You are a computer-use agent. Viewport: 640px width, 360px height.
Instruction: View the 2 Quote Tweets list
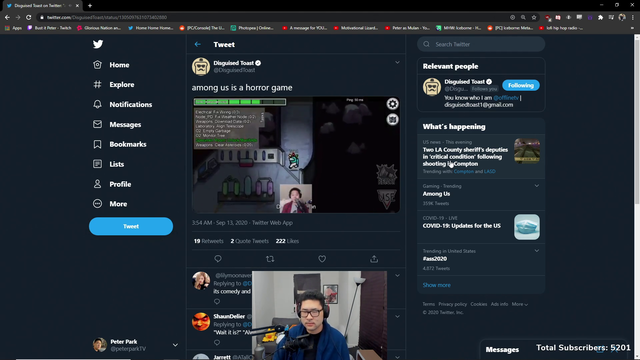click(249, 241)
